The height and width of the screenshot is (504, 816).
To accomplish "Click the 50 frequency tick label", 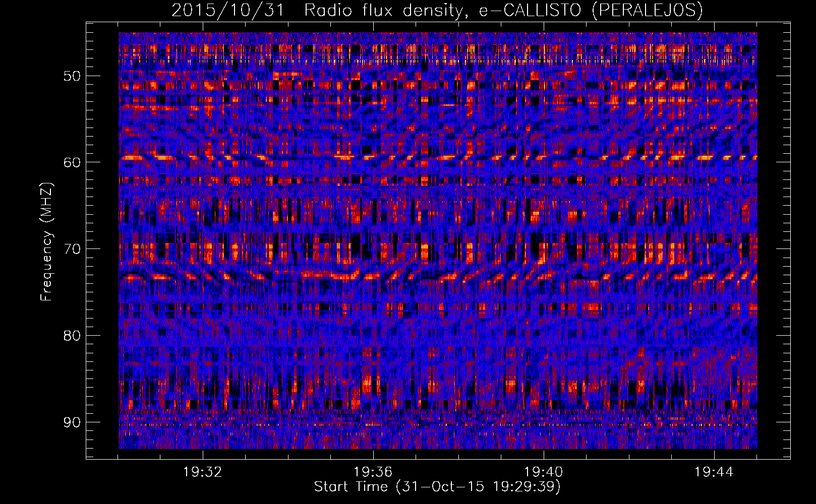I will click(72, 76).
